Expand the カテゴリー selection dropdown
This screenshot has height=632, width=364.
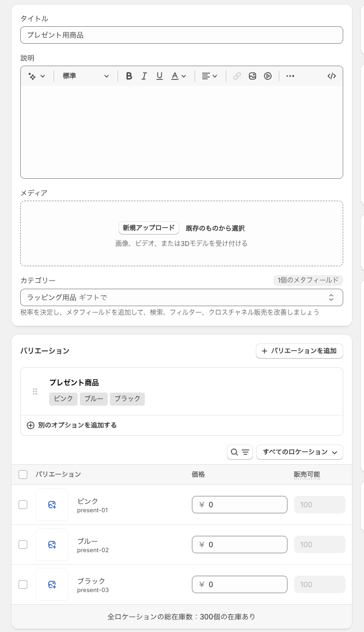pos(181,297)
